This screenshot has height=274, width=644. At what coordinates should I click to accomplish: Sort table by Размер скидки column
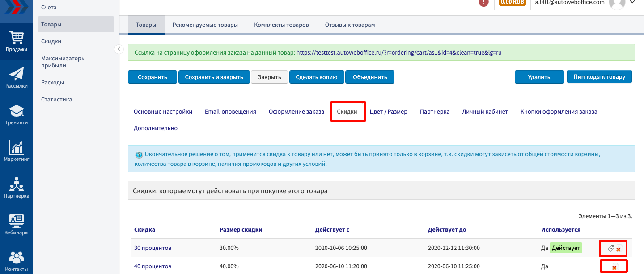coord(241,230)
